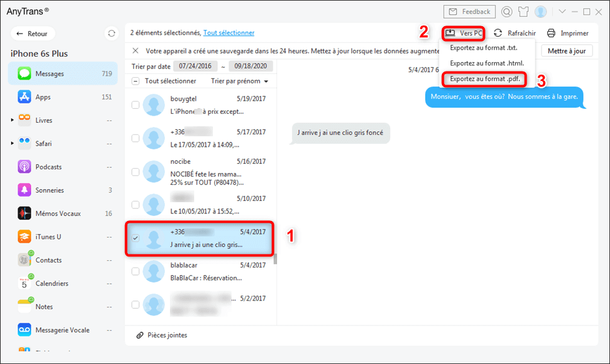
Task: Check the bouygtel conversation checkbox
Action: [136, 105]
